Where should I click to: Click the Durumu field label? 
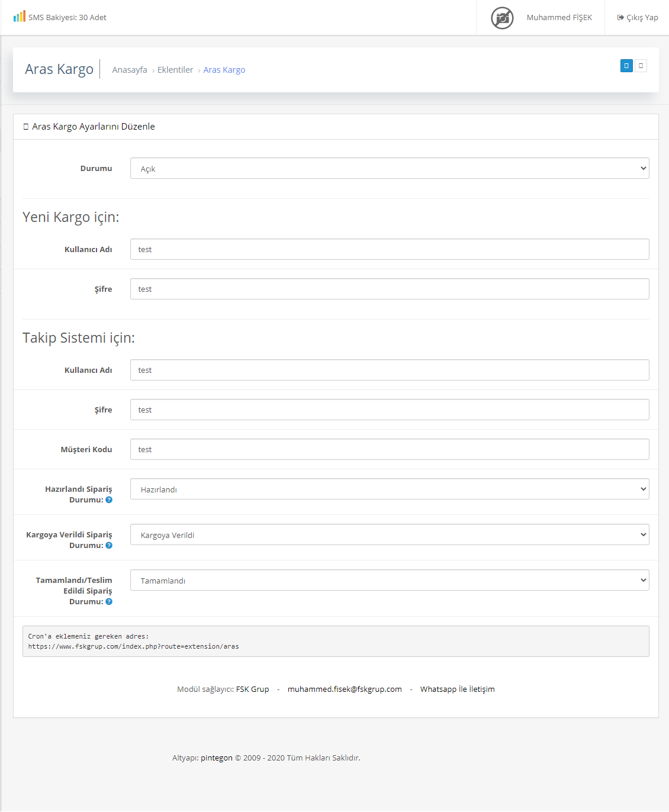pyautogui.click(x=97, y=169)
